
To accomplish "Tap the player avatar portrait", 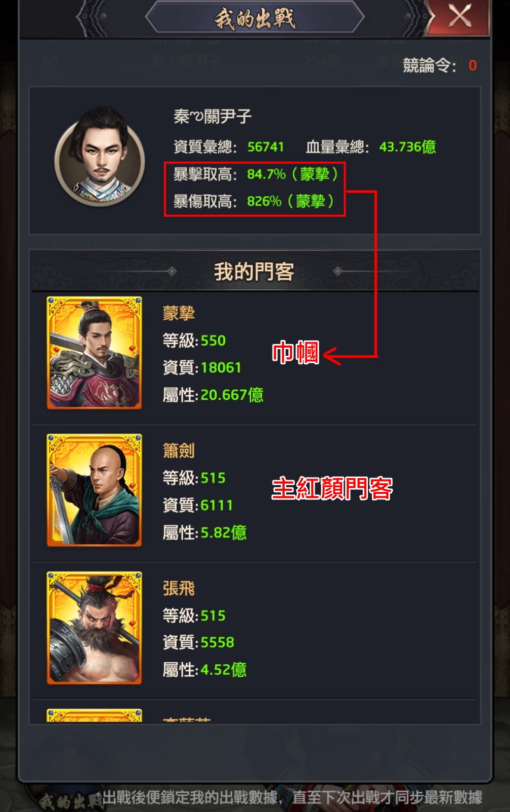I will click(x=100, y=156).
